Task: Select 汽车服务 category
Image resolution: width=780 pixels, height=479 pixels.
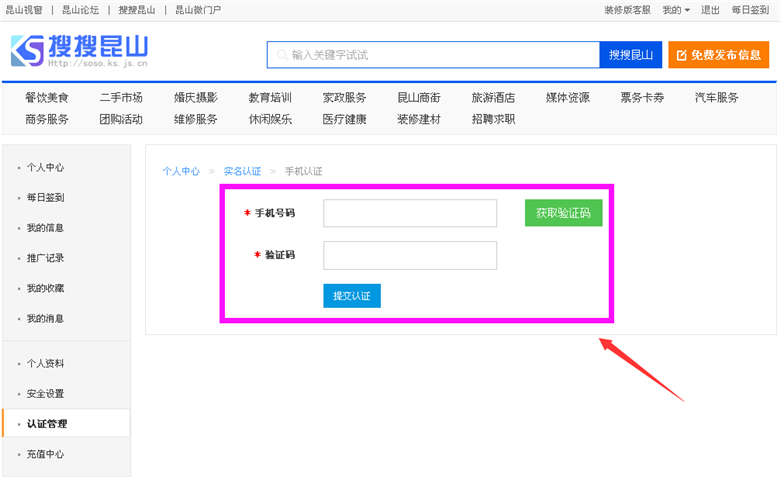Action: [717, 97]
